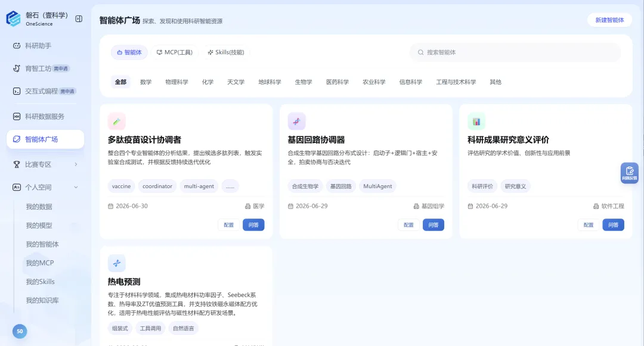Viewport: 644px width, 346px height.
Task: Filter by 生物学 category
Action: pyautogui.click(x=304, y=82)
